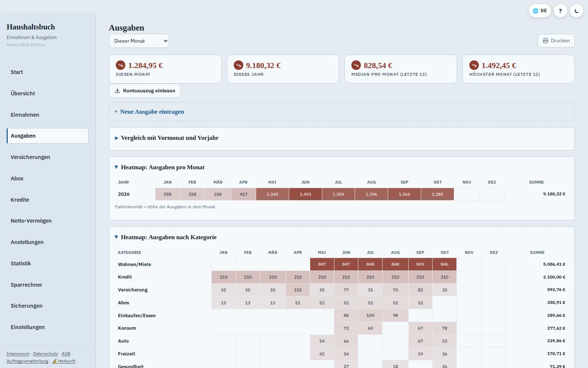Click the printer icon next to Drucken
Viewport: 588px width, 368px height.
pyautogui.click(x=545, y=41)
